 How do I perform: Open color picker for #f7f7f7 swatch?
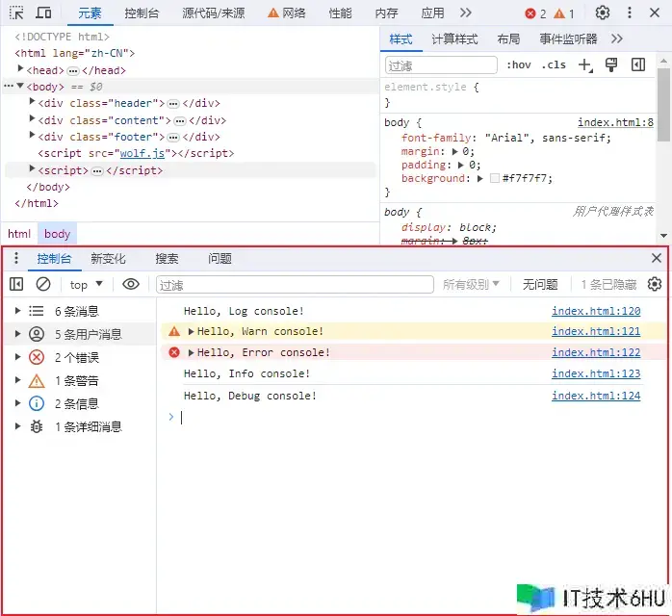(495, 178)
